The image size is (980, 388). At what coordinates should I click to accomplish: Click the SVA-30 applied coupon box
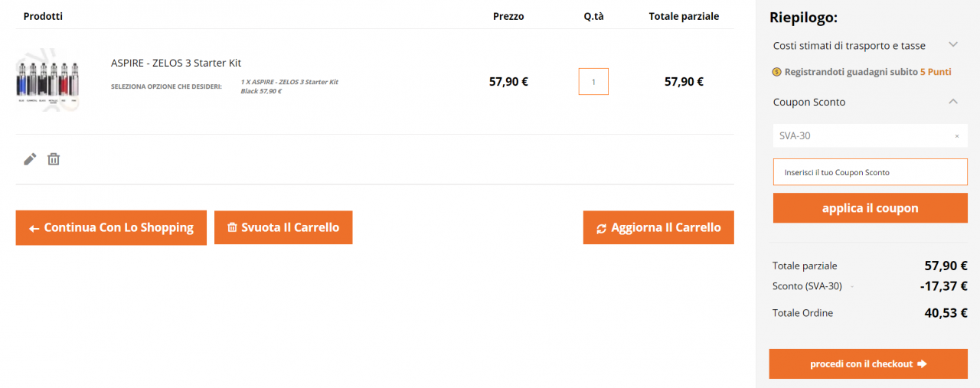(x=871, y=136)
